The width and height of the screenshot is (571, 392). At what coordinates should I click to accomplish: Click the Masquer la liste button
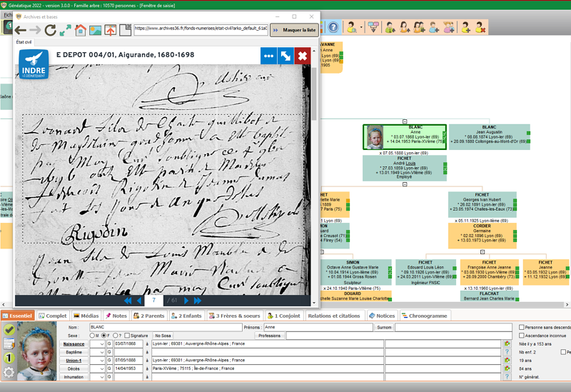click(x=294, y=30)
